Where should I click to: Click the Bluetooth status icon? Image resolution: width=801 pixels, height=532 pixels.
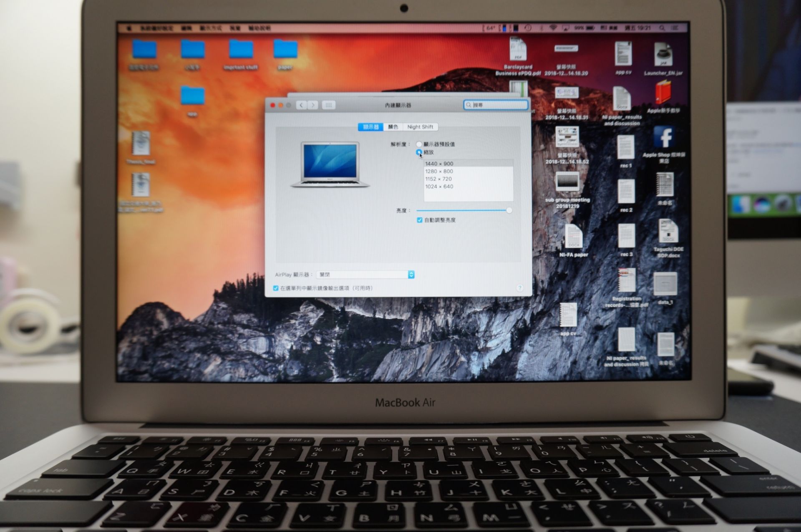(542, 28)
